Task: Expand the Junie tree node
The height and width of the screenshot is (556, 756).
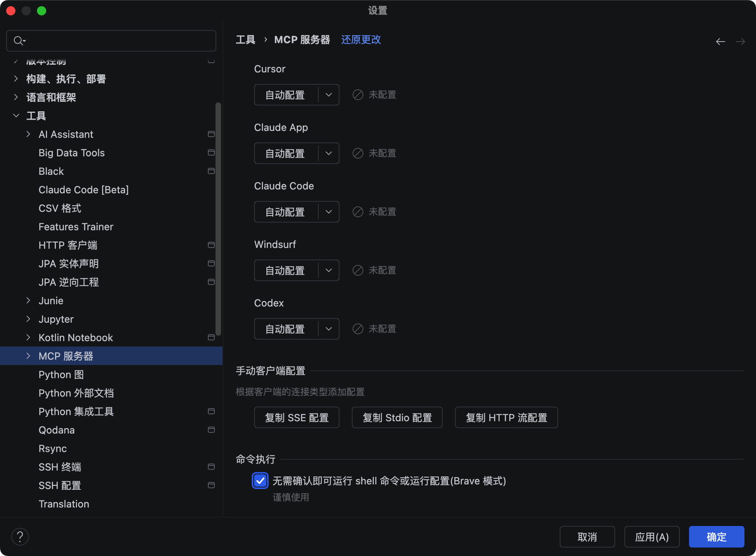Action: point(28,300)
